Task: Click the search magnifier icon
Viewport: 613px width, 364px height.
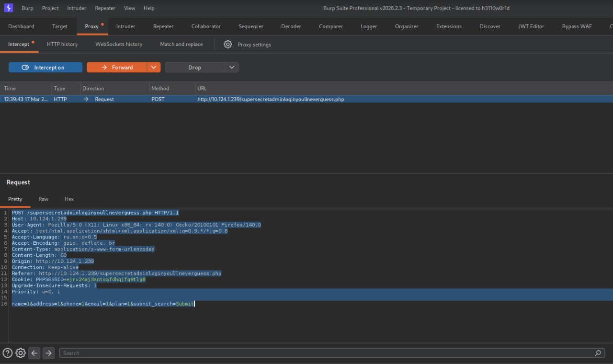Action: coord(598,353)
